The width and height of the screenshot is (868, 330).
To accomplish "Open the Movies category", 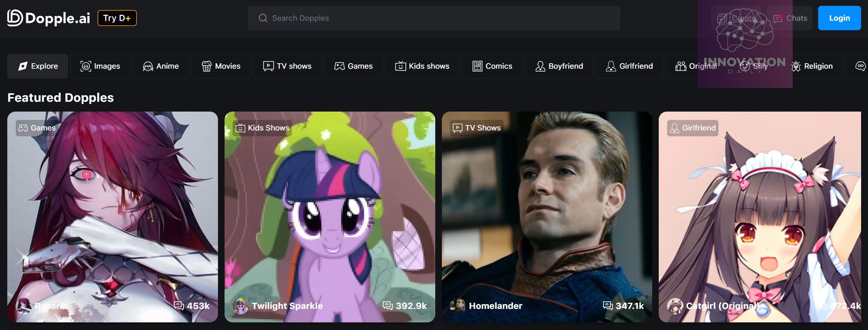I will (x=221, y=66).
